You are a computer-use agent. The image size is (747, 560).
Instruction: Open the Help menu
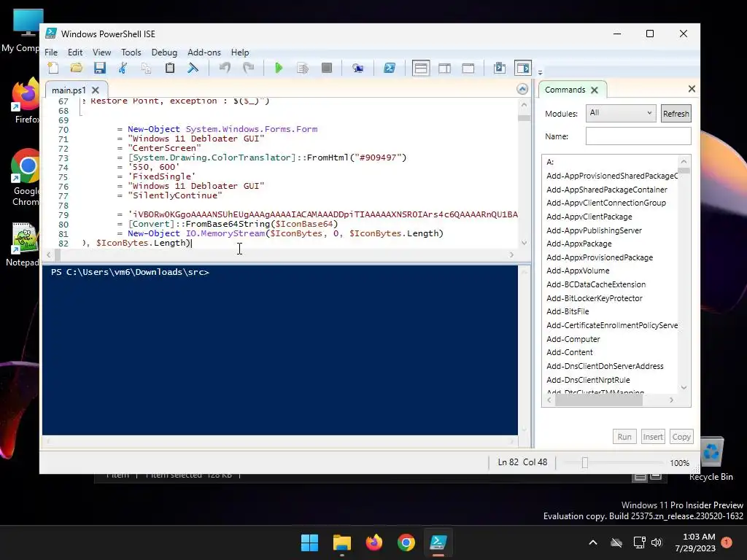coord(240,52)
